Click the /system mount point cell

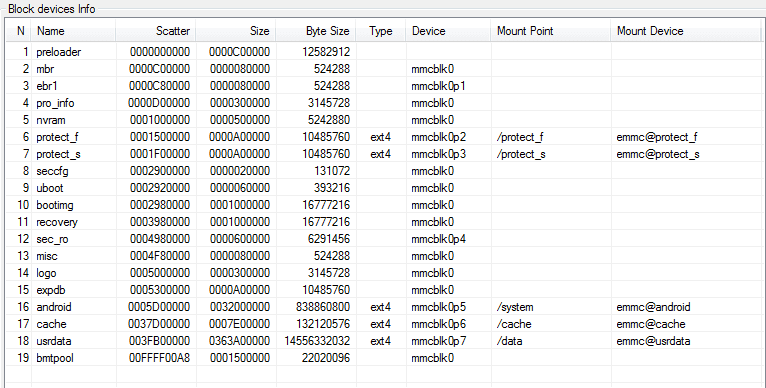[515, 307]
